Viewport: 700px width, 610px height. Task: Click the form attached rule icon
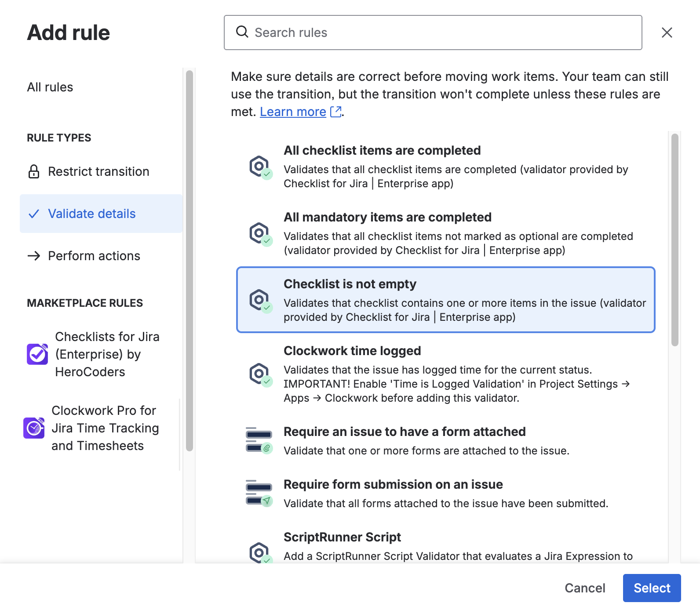point(259,440)
